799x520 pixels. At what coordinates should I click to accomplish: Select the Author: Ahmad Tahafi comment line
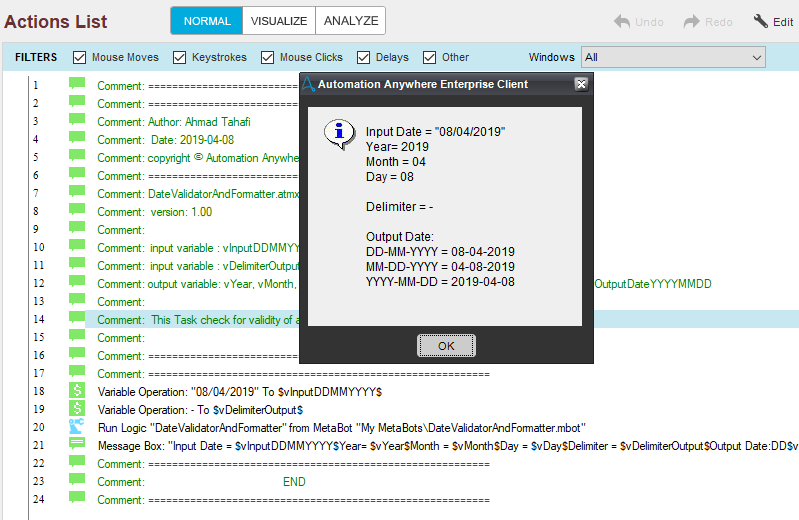click(x=174, y=122)
